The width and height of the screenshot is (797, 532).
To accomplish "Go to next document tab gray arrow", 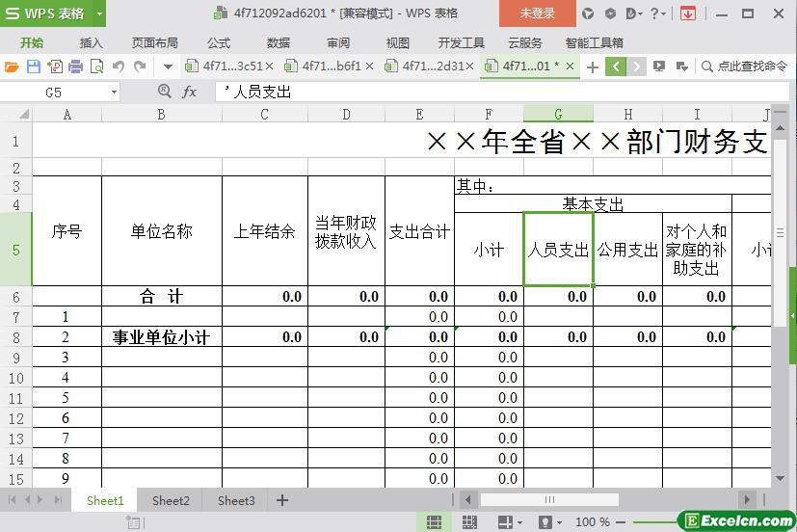I will click(636, 66).
